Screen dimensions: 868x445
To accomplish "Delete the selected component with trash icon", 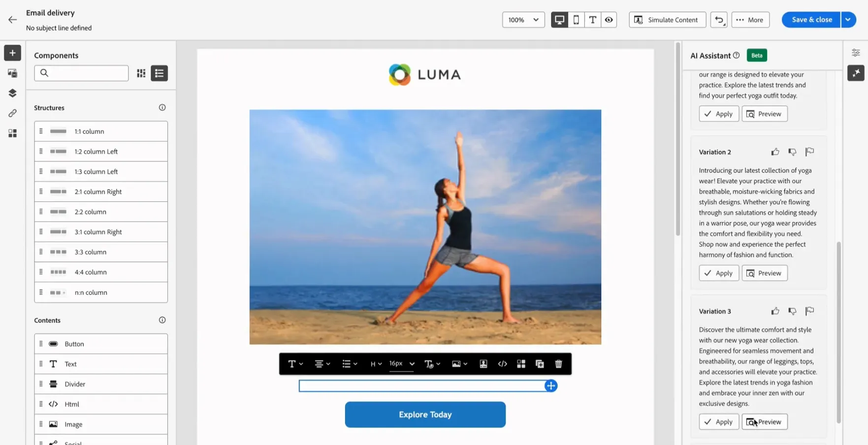I will pyautogui.click(x=558, y=364).
